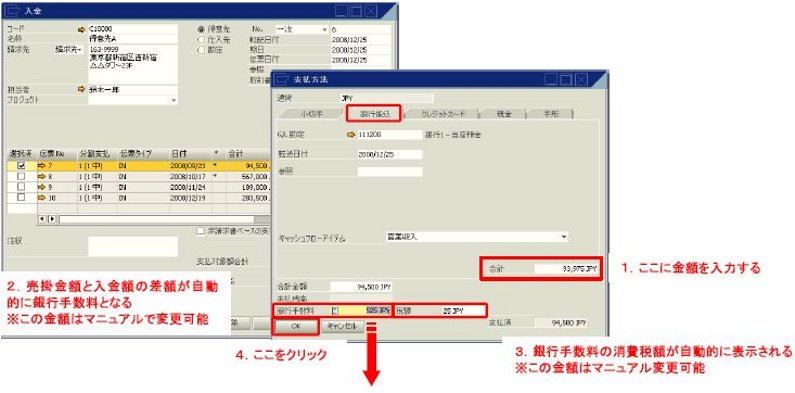The height and width of the screenshot is (393, 795).
Task: Check the selection box for document 9
Action: click(x=21, y=187)
